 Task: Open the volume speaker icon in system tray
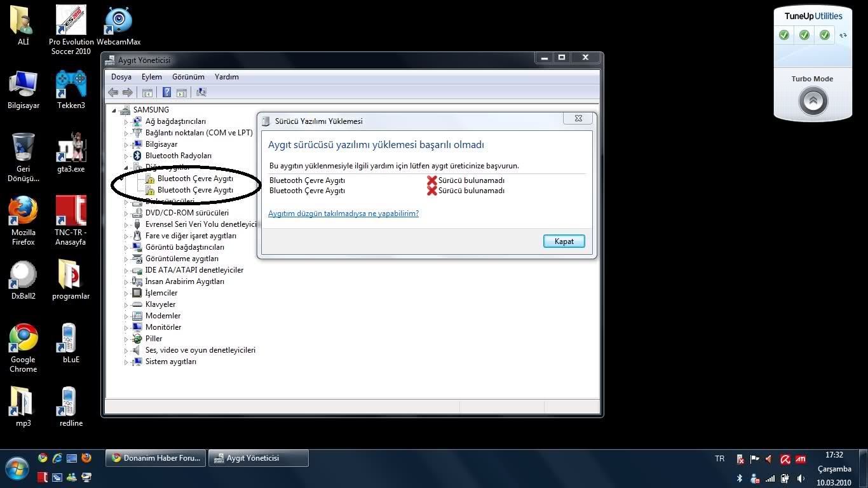pyautogui.click(x=801, y=478)
